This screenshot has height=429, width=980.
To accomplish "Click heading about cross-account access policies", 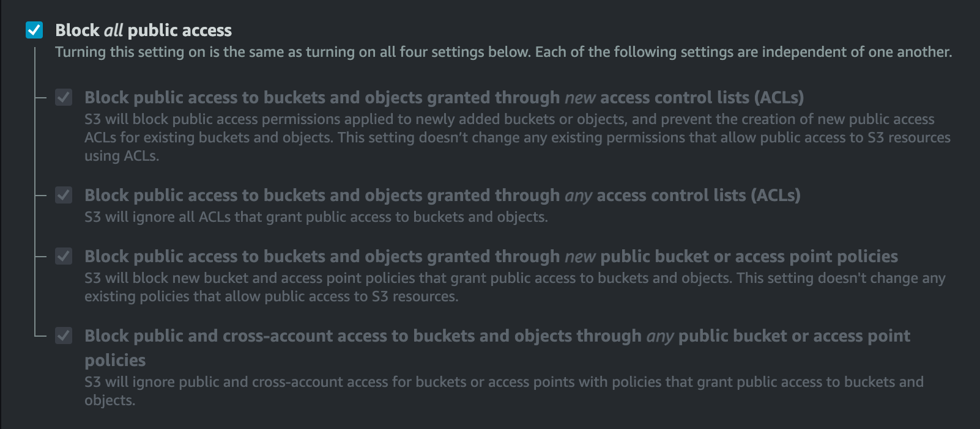I will click(497, 335).
